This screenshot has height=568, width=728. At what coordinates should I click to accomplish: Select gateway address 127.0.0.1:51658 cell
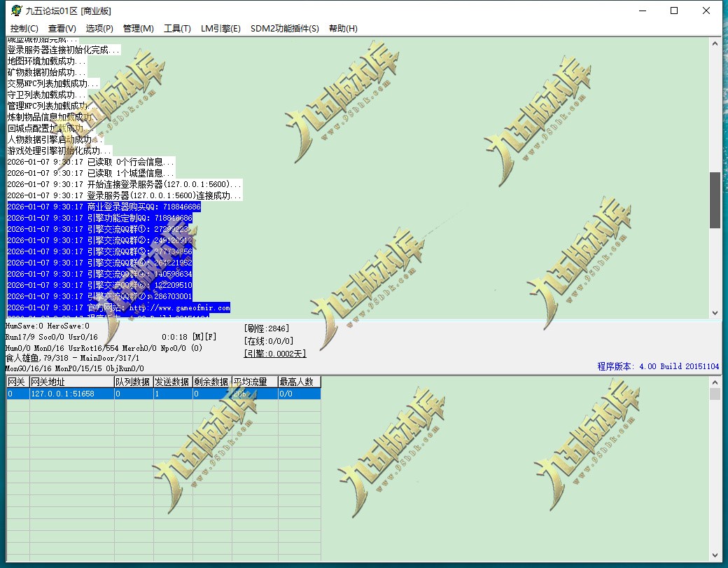point(71,394)
